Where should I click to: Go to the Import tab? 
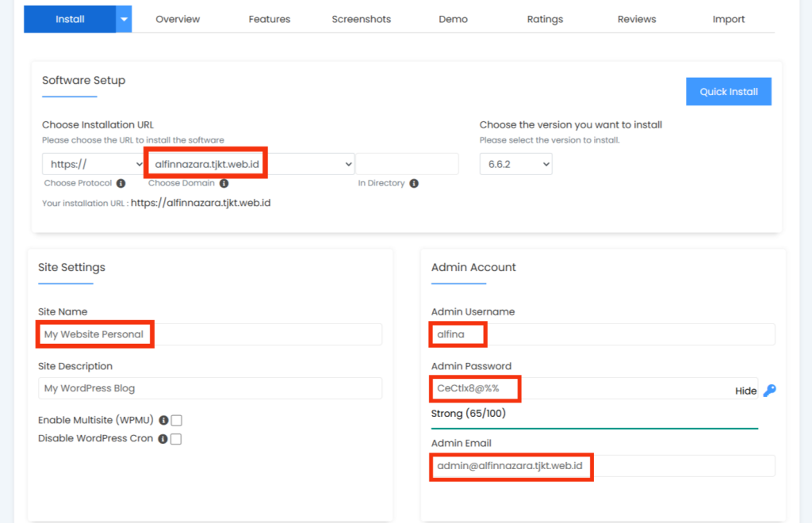pyautogui.click(x=728, y=19)
